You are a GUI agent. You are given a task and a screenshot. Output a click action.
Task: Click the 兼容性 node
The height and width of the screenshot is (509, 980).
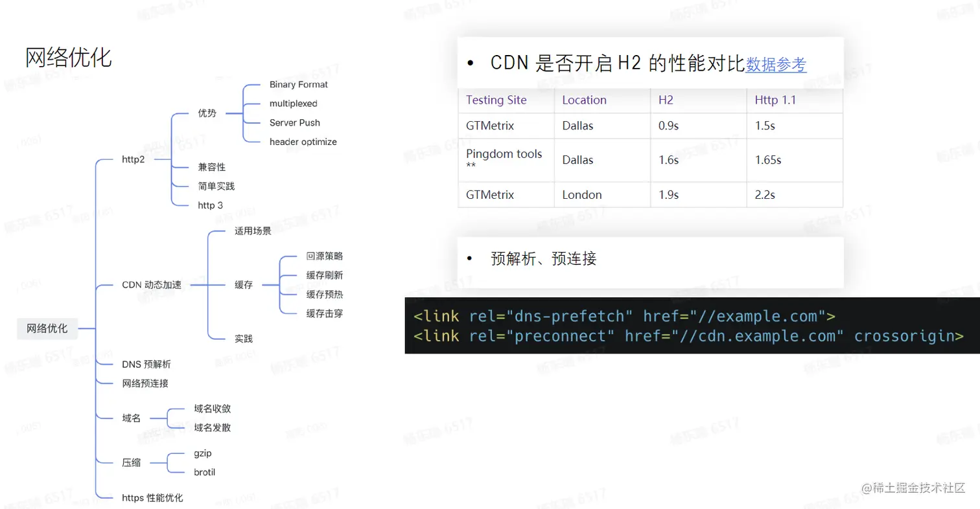coord(211,167)
